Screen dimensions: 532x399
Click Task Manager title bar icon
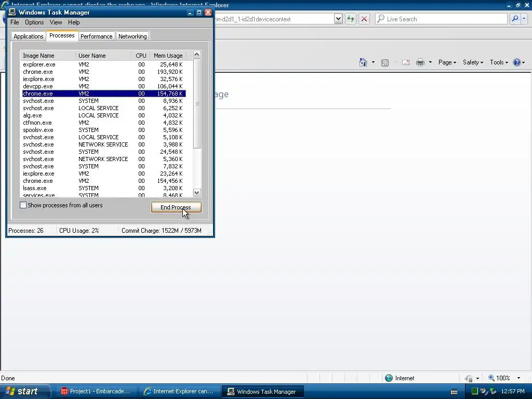pos(12,12)
